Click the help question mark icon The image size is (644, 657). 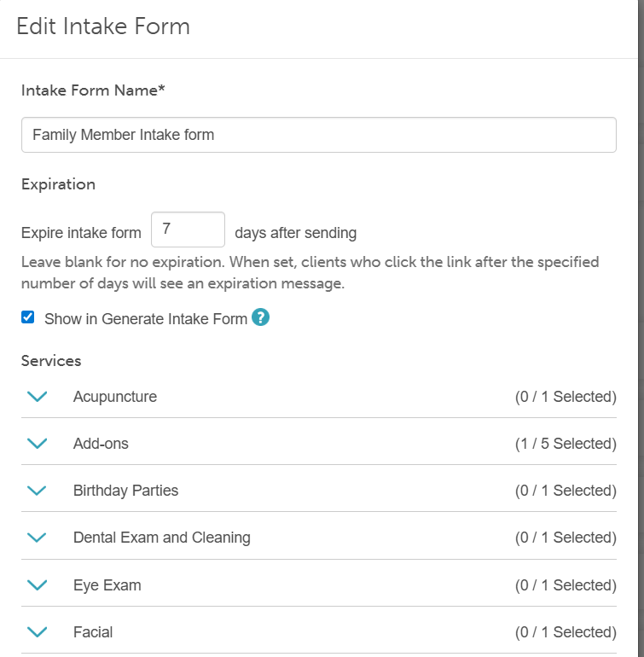[x=261, y=318]
